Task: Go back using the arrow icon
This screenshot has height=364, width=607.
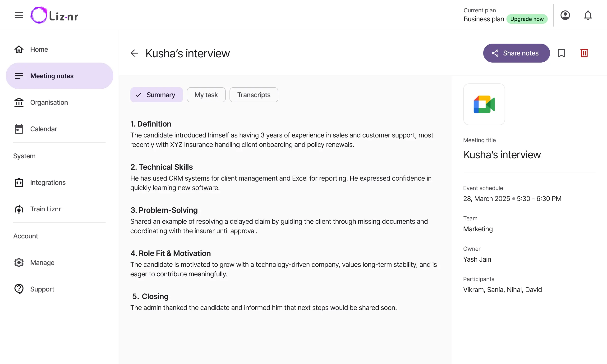Action: (134, 53)
